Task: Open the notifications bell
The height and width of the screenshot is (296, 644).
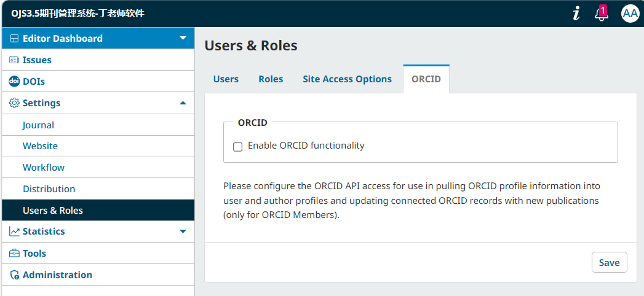Action: (602, 14)
